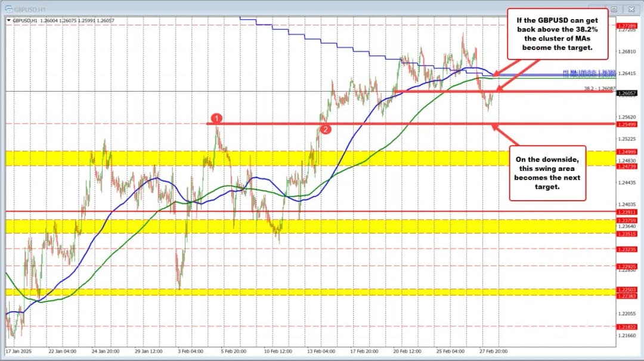
Task: Click the '38.2 - 1.26087' retracement label
Action: coord(598,89)
